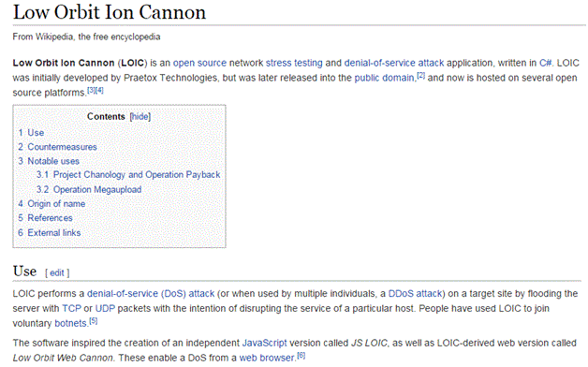Viewport: 588px width, 367px height.
Task: Go to section 5 References
Action: click(x=45, y=218)
